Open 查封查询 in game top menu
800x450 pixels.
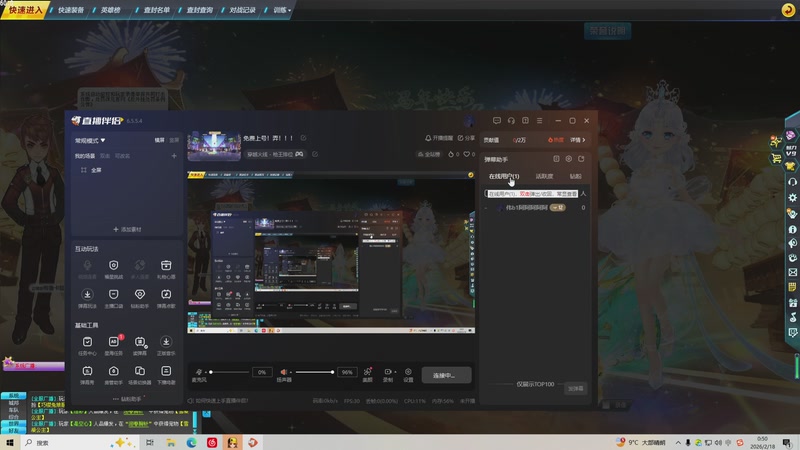199,10
